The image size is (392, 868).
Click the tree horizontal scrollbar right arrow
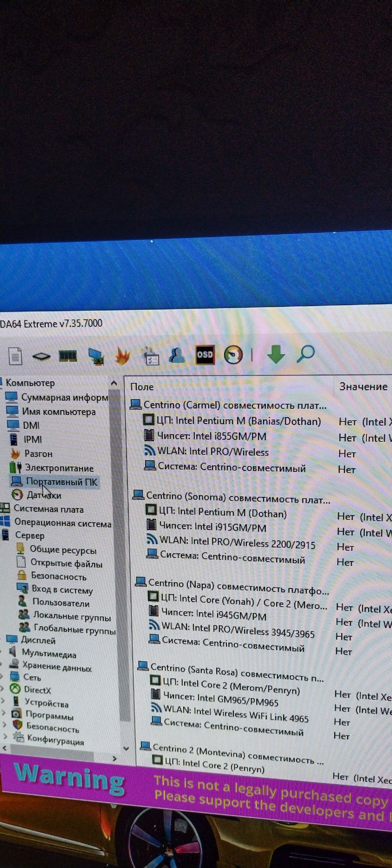click(114, 758)
